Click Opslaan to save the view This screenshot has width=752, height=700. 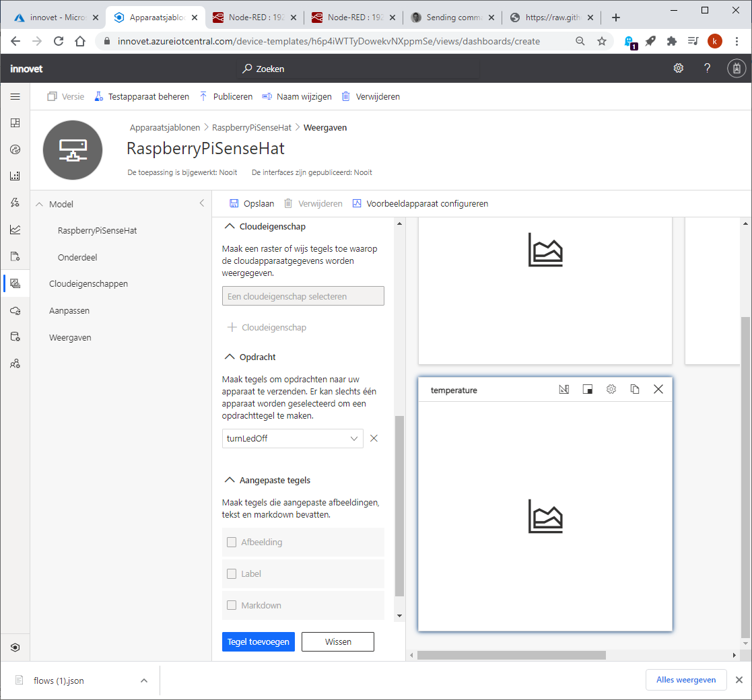point(252,204)
